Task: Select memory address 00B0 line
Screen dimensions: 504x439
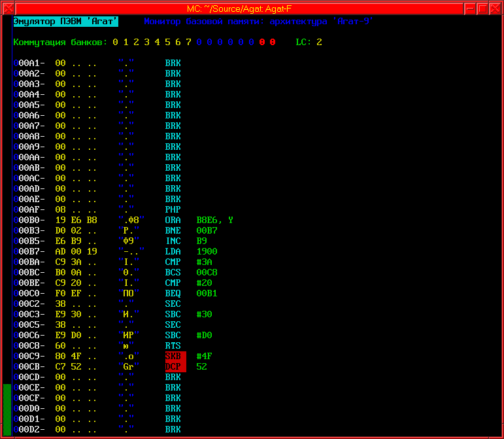Action: coord(31,220)
